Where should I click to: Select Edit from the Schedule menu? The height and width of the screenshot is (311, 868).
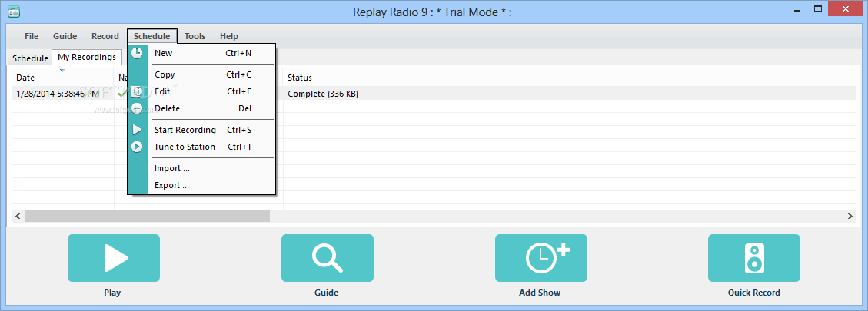201,91
